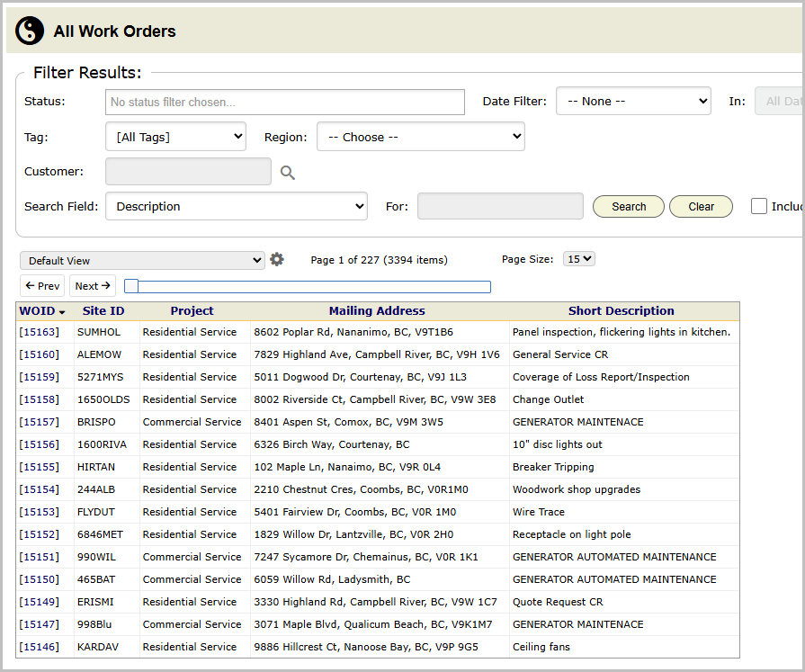This screenshot has width=805, height=672.
Task: Click 'Change Outlet' description
Action: pos(548,399)
